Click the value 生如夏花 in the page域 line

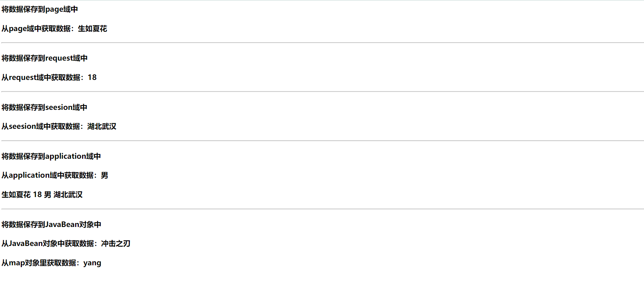tap(92, 29)
